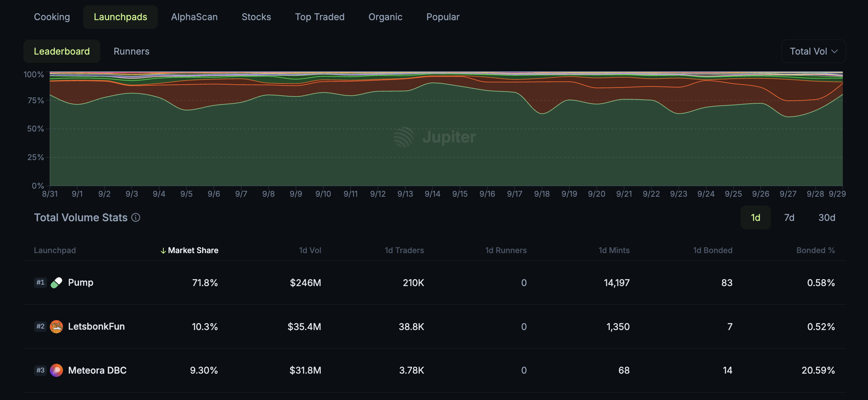Click the LetsbonkFun launchpad name
The image size is (868, 400).
96,326
